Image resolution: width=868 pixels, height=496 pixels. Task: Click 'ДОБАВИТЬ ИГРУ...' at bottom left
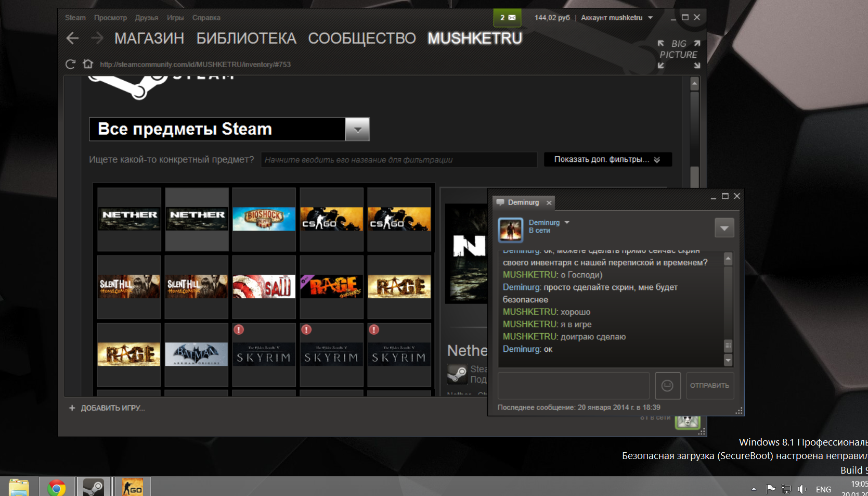[x=107, y=408]
